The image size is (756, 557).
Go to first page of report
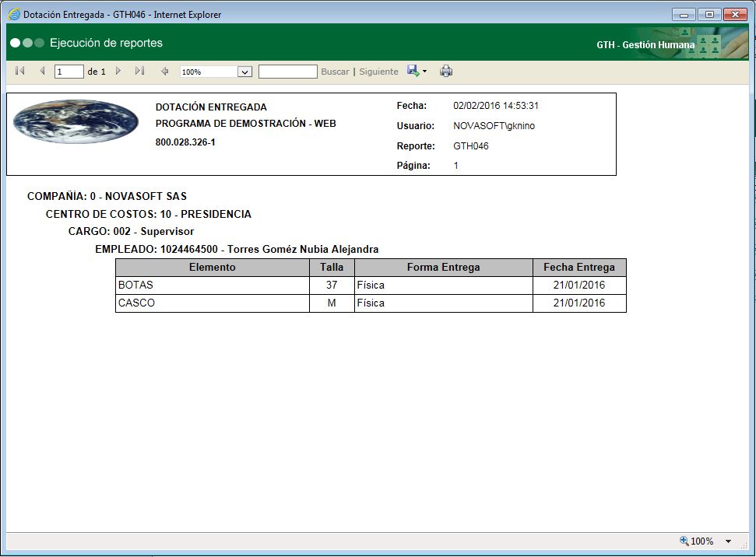pyautogui.click(x=19, y=72)
